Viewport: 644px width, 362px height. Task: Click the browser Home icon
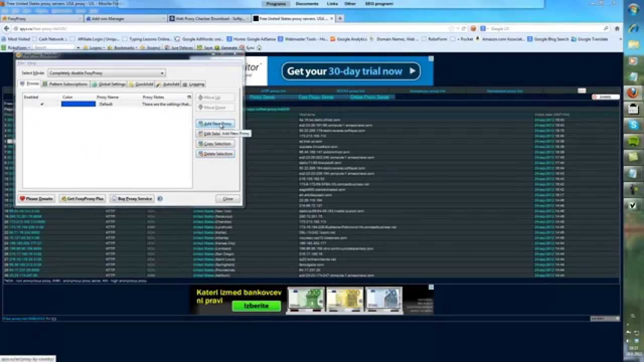(618, 29)
